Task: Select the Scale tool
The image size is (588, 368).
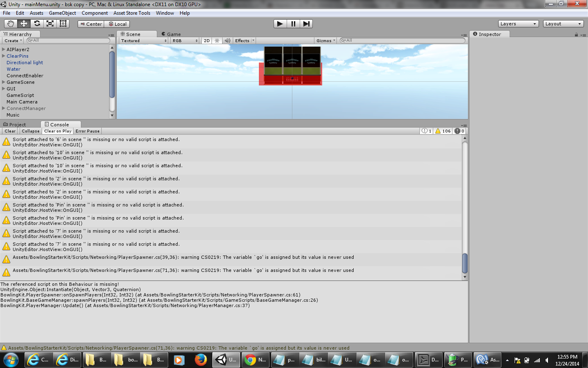Action: click(50, 23)
